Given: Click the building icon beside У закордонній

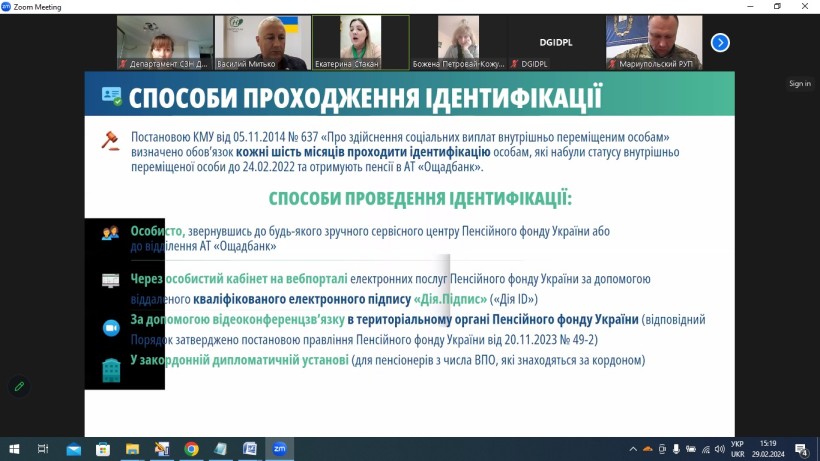Looking at the screenshot, I should tap(111, 370).
